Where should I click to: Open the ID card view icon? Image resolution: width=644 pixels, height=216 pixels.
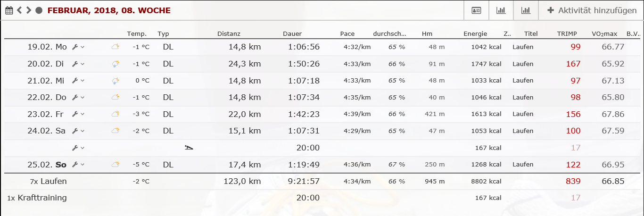[x=476, y=10]
